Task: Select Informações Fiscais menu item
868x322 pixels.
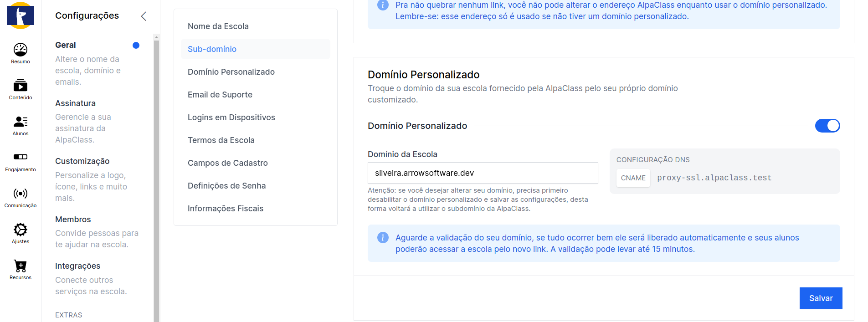Action: pos(226,209)
